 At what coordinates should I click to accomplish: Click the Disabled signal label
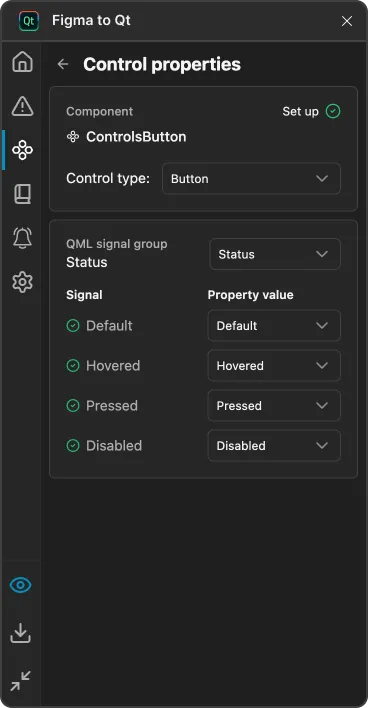pos(114,446)
